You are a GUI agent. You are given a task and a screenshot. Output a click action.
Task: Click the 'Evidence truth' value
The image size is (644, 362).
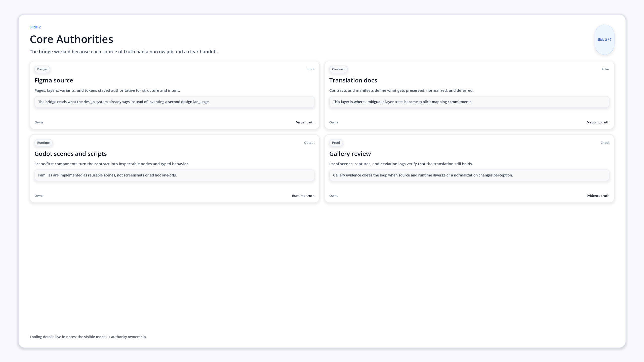[x=598, y=196]
